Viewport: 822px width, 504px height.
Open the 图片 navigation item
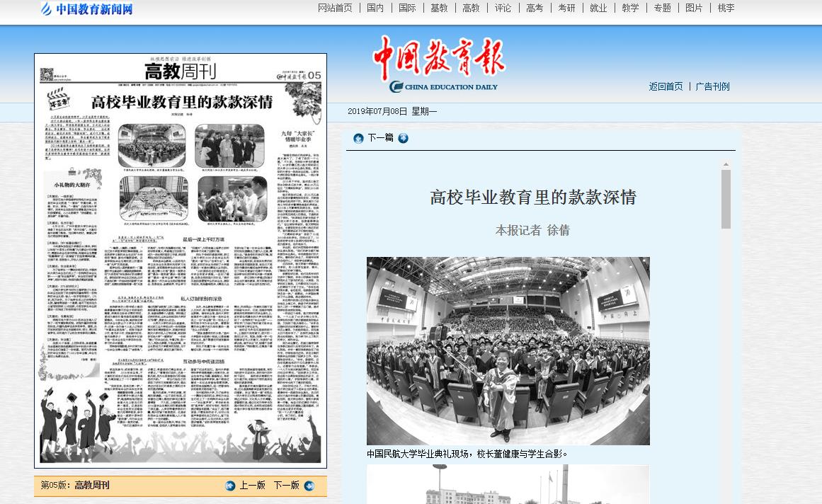[x=694, y=8]
